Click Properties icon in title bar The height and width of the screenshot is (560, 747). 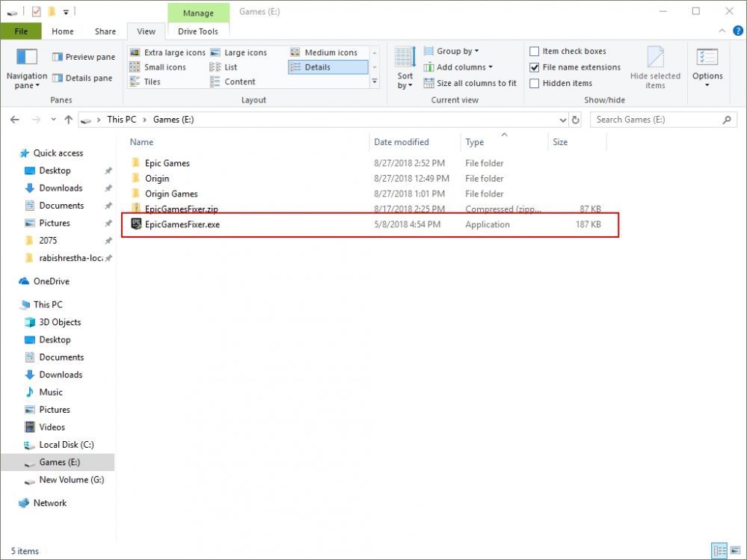point(37,11)
